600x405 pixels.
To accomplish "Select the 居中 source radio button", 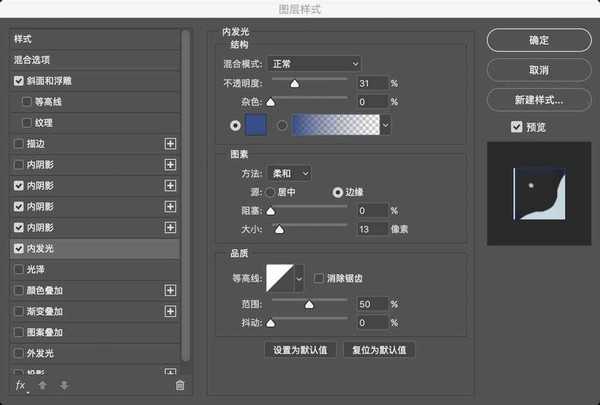I will (x=269, y=191).
